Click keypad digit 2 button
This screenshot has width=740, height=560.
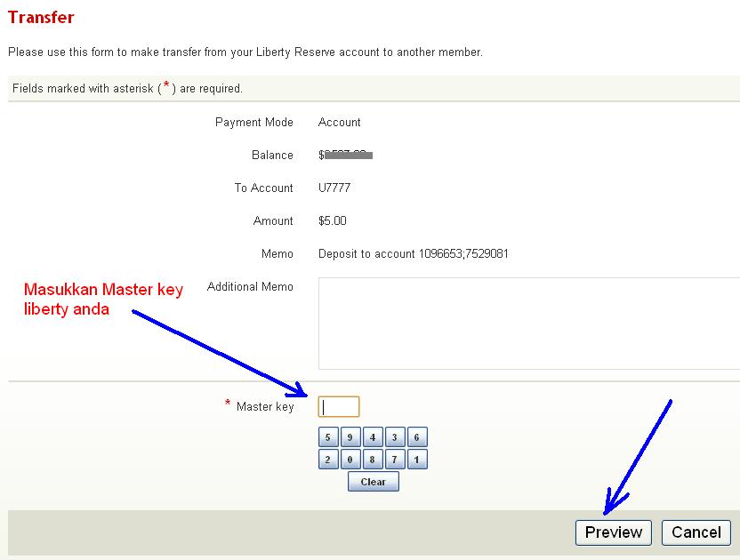click(x=328, y=459)
